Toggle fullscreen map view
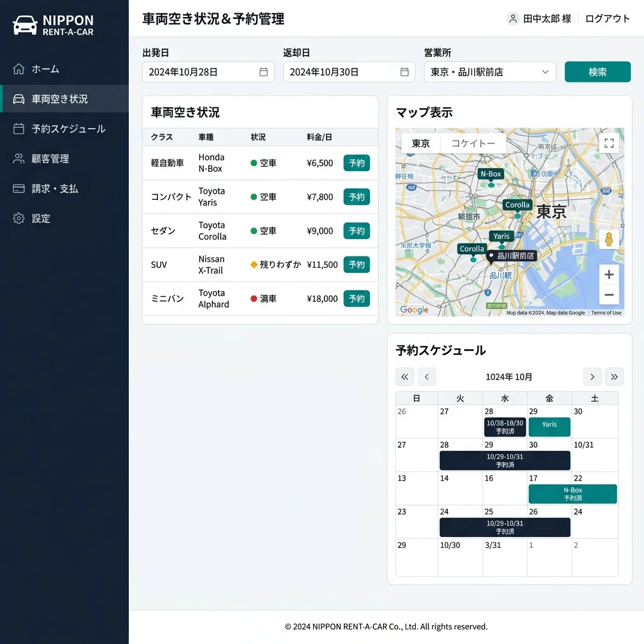The height and width of the screenshot is (644, 644). (x=609, y=143)
